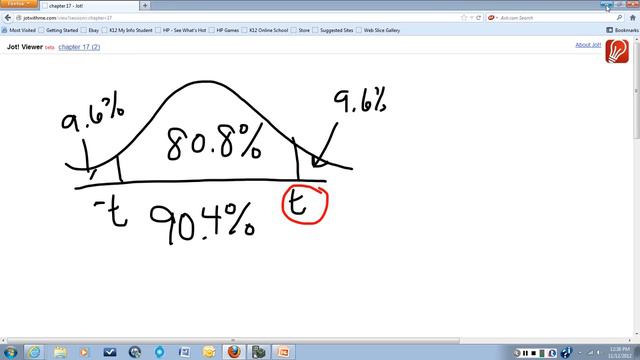640x360 pixels.
Task: Click the search magnifier icon
Action: coord(619,18)
